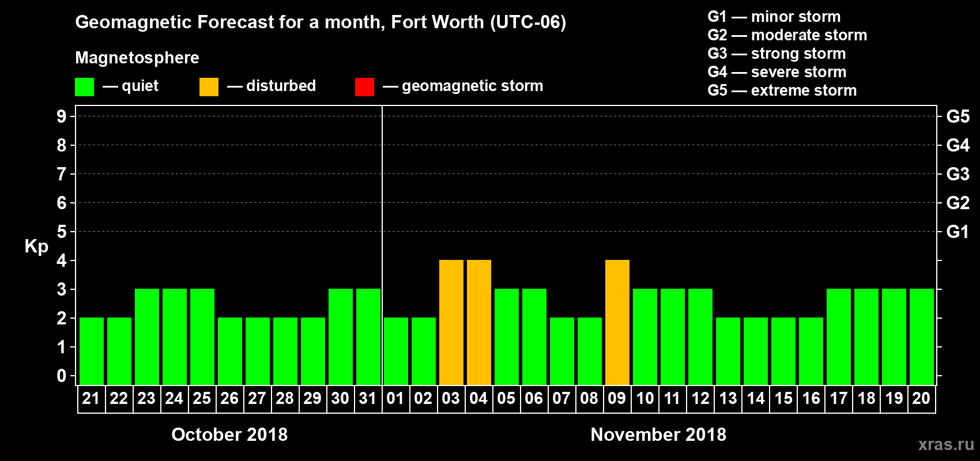Click the G3 label on right axis
Screen dimensions: 980x461
958,174
